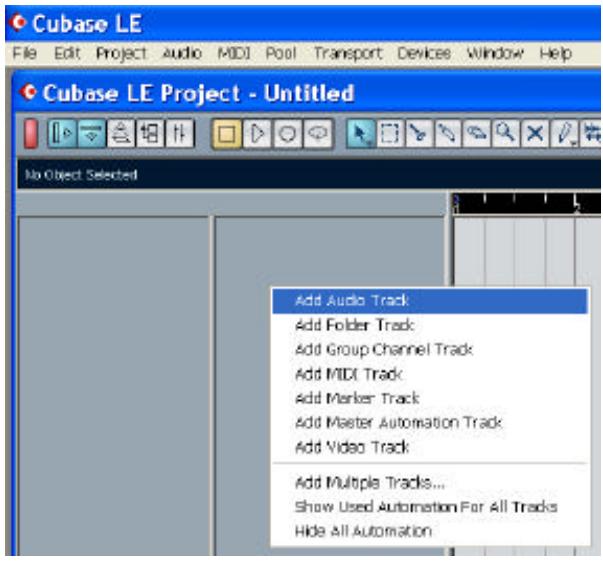Open the MIDI menu
The height and width of the screenshot is (562, 603).
click(234, 53)
